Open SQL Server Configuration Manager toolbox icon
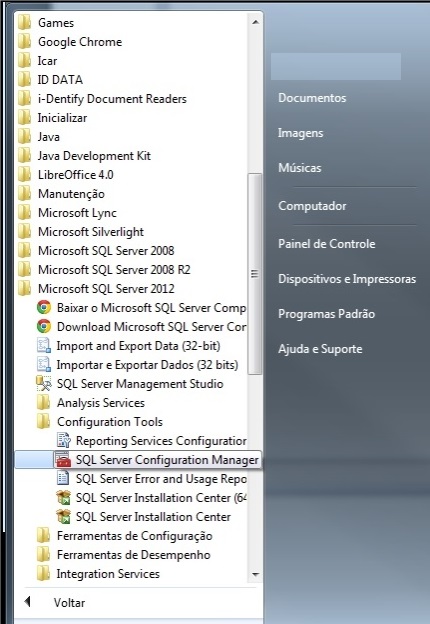This screenshot has width=430, height=624. point(63,460)
